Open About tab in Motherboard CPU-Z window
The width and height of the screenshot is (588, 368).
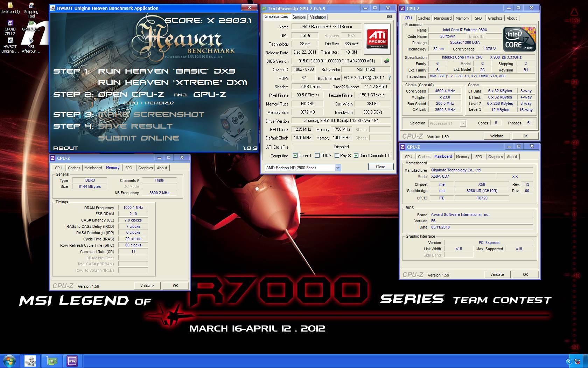[512, 157]
